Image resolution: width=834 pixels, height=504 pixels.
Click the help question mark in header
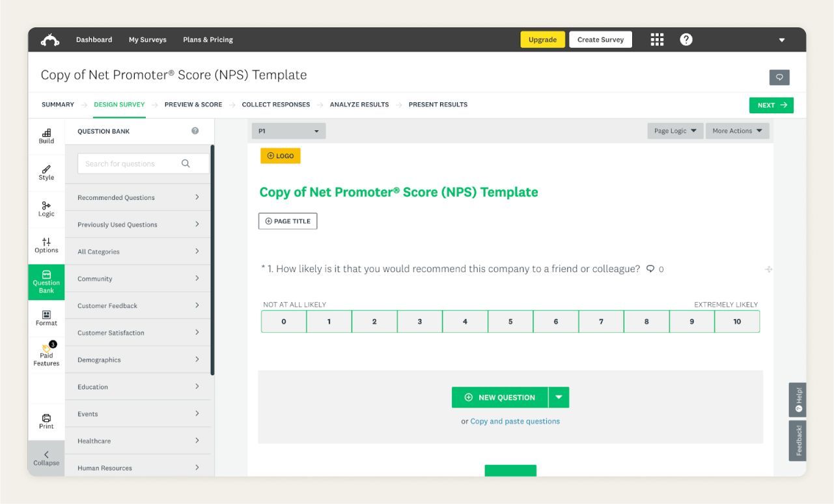pyautogui.click(x=686, y=40)
